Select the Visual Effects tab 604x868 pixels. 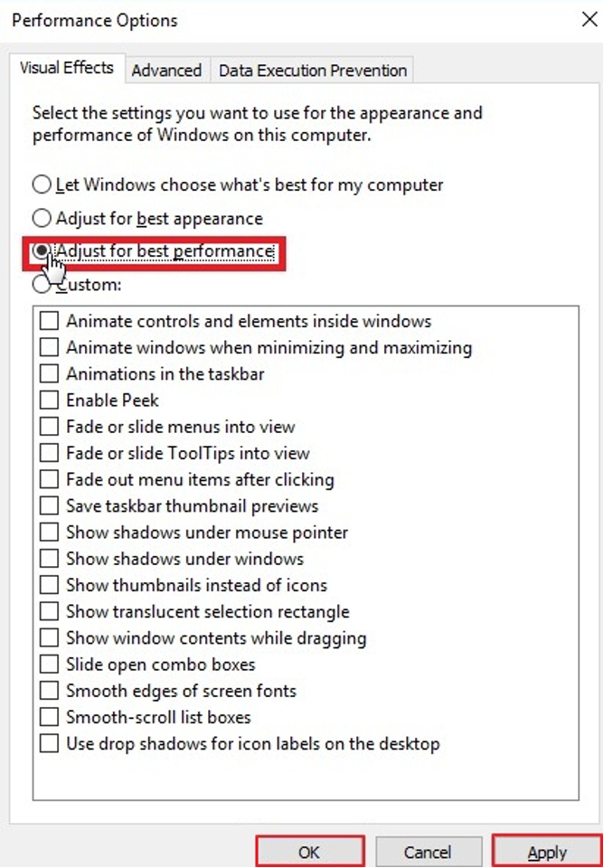67,69
